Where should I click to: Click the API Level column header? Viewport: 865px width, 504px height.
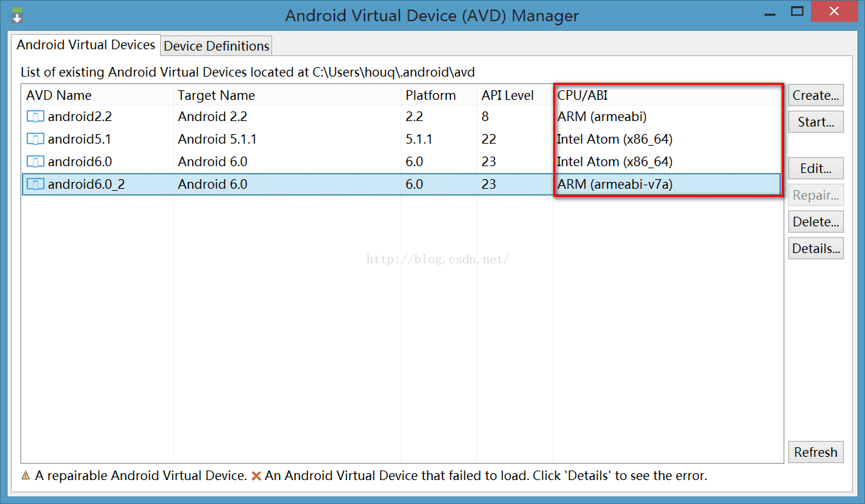(507, 95)
